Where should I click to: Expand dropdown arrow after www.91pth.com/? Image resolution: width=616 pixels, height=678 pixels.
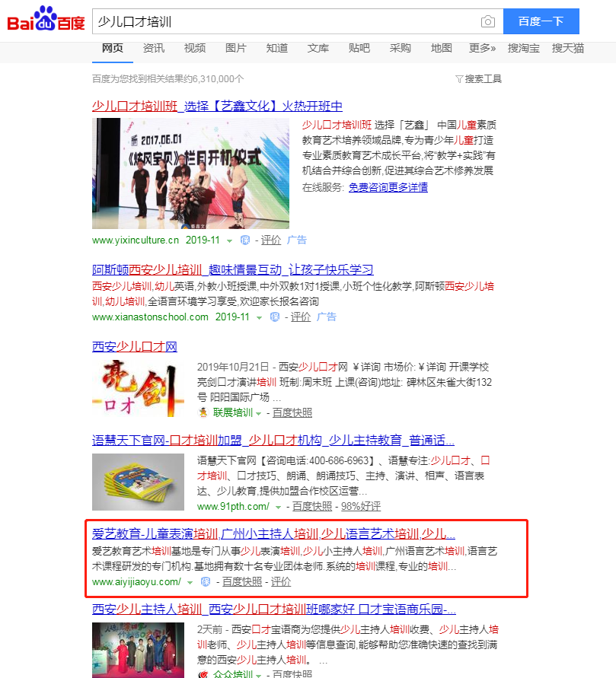[x=278, y=508]
